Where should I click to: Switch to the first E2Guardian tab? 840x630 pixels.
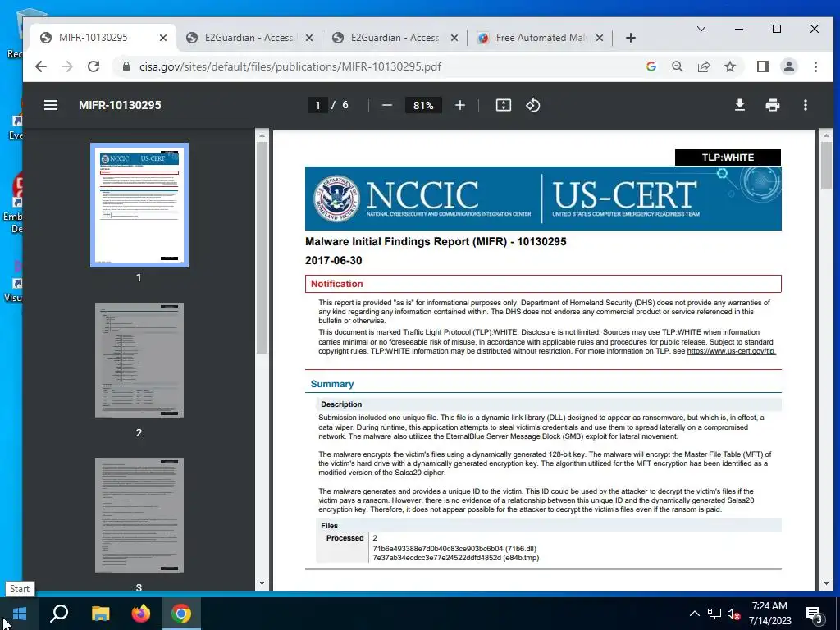pos(249,38)
